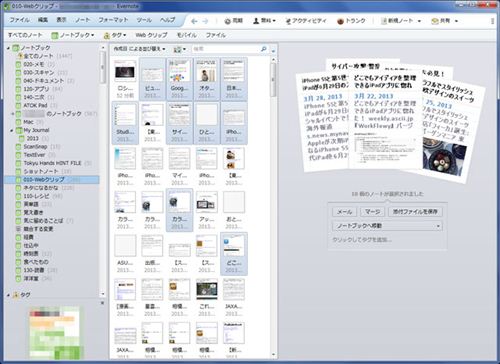Screen dimensions: 500x364
Task: Click the toolbar overflow grip at the far right
Action: pyautogui.click(x=493, y=21)
